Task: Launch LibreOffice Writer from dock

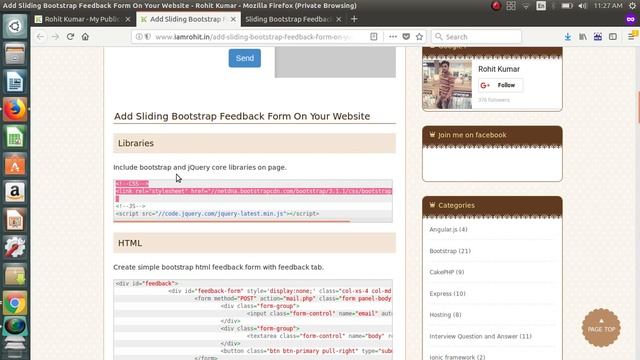Action: (15, 82)
